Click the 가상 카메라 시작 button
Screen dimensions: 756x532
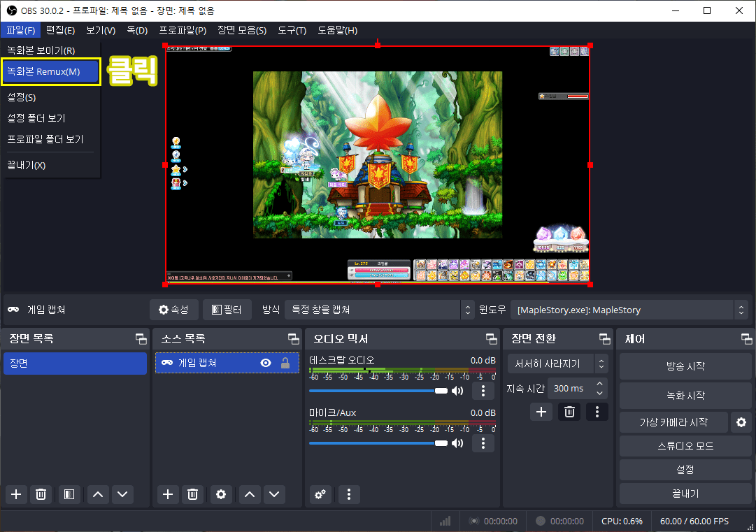pyautogui.click(x=673, y=422)
